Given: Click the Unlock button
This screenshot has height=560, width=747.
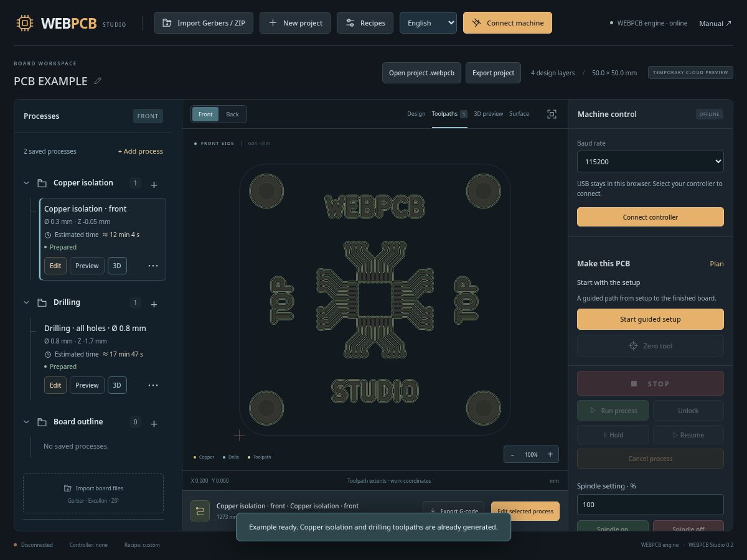Looking at the screenshot, I should point(688,411).
